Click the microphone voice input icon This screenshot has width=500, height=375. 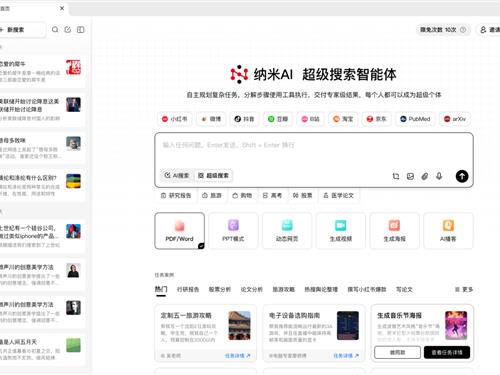439,176
